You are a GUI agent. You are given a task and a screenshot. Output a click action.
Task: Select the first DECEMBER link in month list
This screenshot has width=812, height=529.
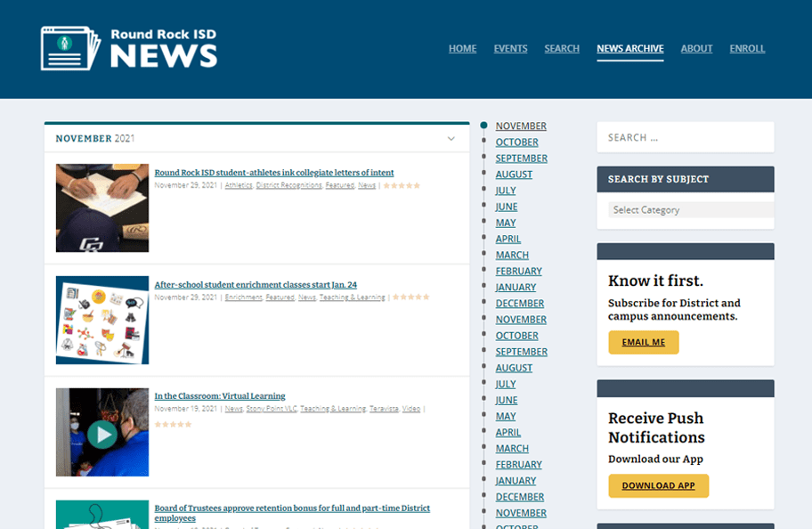pyautogui.click(x=520, y=303)
